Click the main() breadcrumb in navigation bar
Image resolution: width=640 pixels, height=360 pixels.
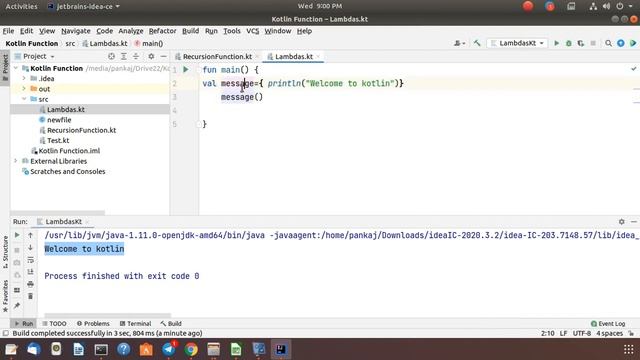click(149, 43)
